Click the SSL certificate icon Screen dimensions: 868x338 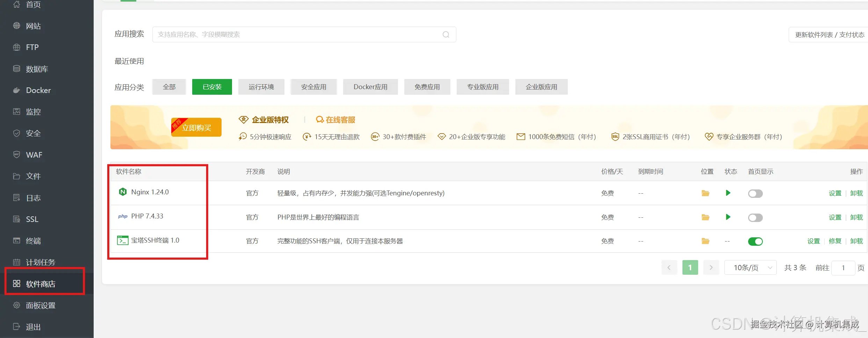tap(16, 219)
